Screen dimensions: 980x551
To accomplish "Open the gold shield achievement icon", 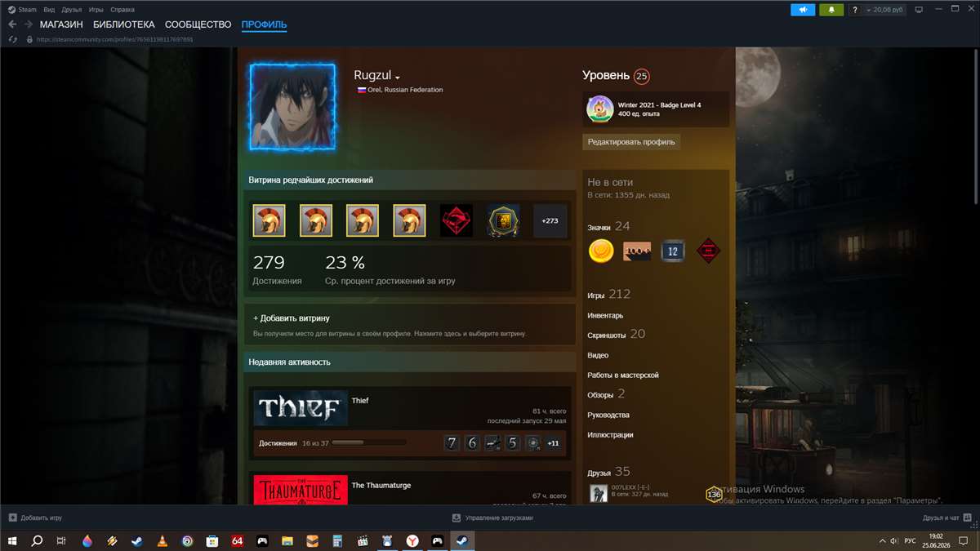I will point(503,220).
